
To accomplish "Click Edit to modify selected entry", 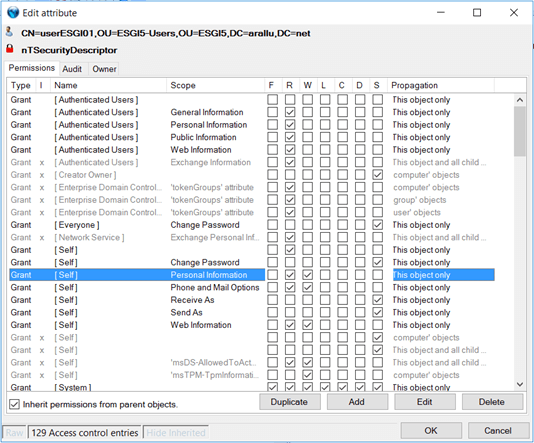I will coord(424,402).
